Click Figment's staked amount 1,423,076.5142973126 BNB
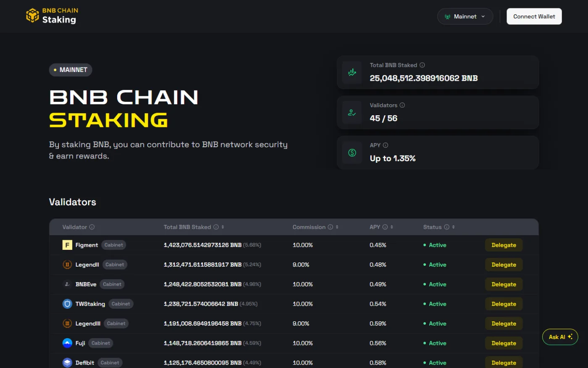This screenshot has width=588, height=368. [202, 245]
